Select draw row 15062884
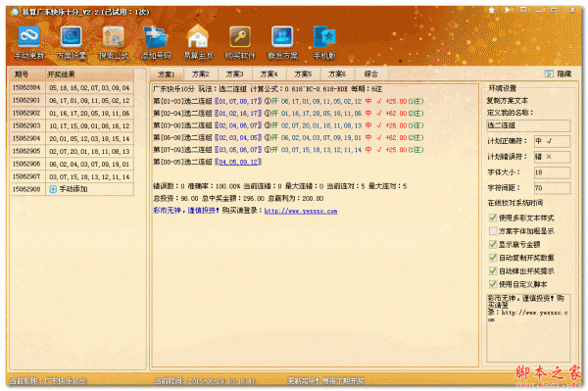 [x=72, y=88]
